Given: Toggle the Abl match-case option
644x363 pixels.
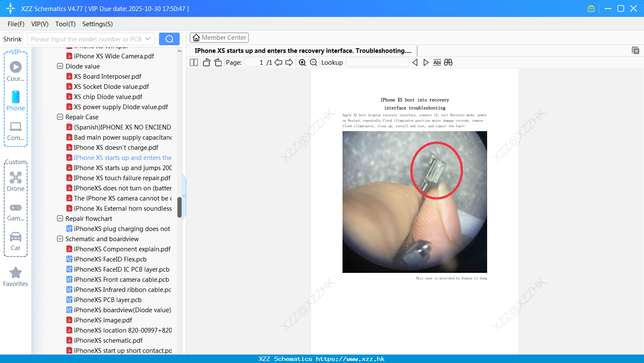Looking at the screenshot, I should pos(437,63).
